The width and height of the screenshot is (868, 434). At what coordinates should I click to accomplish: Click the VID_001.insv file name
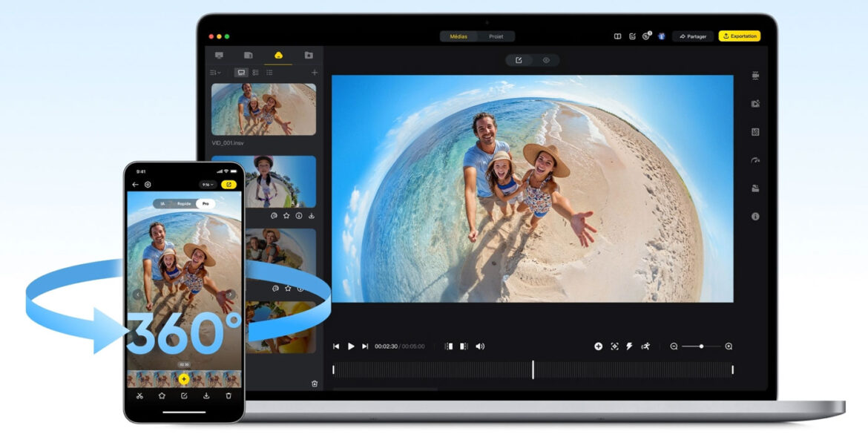228,143
